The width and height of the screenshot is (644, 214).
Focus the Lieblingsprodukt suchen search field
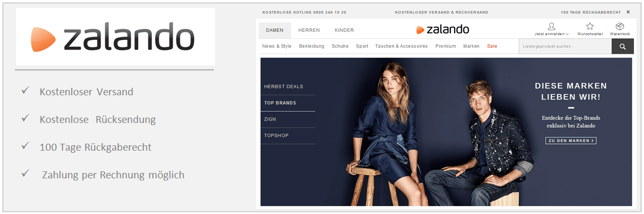tap(565, 46)
